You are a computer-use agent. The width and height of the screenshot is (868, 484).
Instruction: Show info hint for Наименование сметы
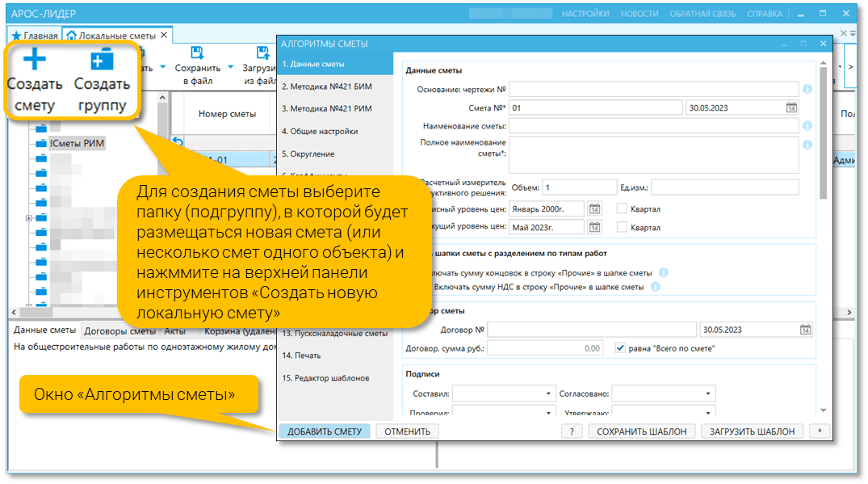click(807, 126)
